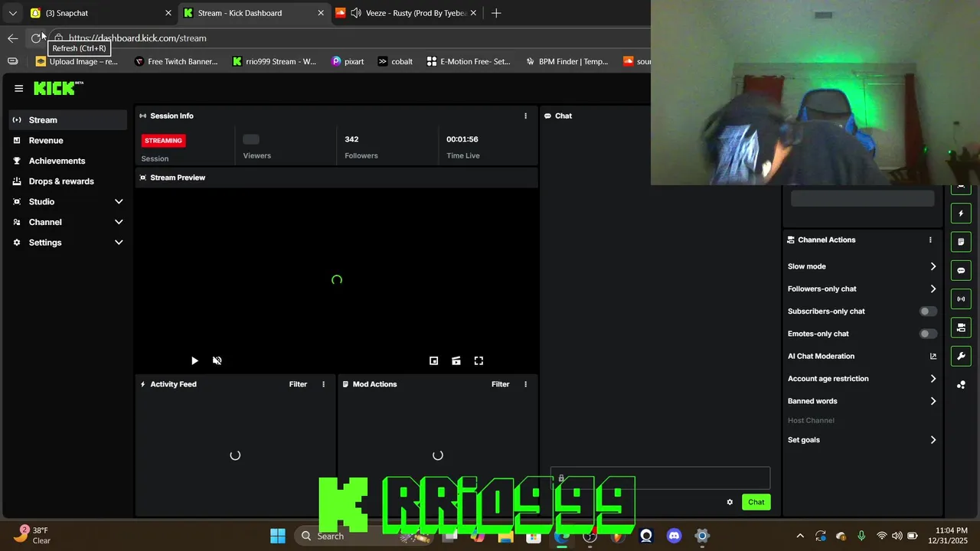This screenshot has width=980, height=551.
Task: Send message with green Chat button
Action: coord(756,502)
